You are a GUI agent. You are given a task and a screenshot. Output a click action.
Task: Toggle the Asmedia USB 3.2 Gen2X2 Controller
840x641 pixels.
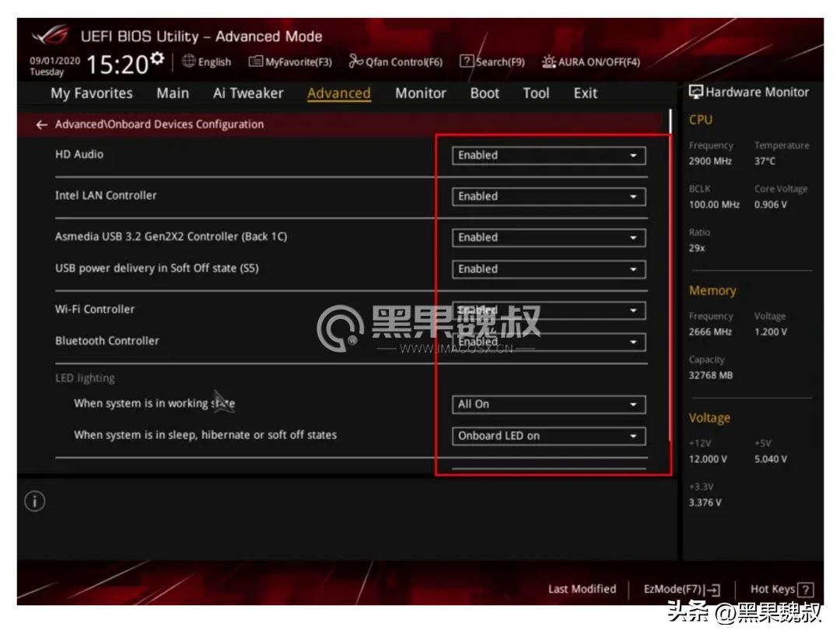pos(548,237)
